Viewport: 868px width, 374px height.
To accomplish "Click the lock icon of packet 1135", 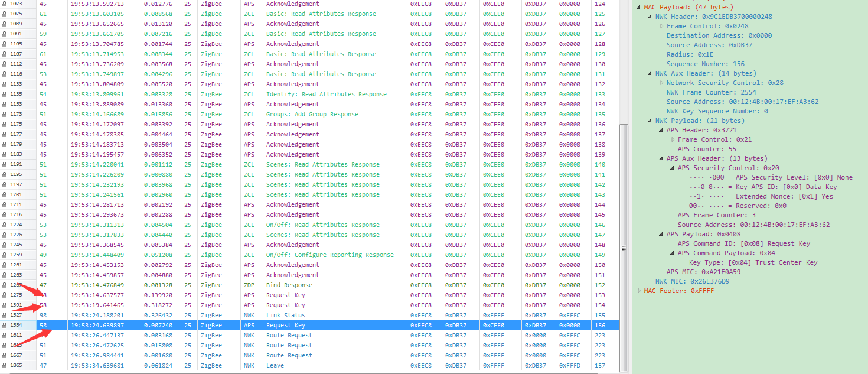I will point(5,95).
